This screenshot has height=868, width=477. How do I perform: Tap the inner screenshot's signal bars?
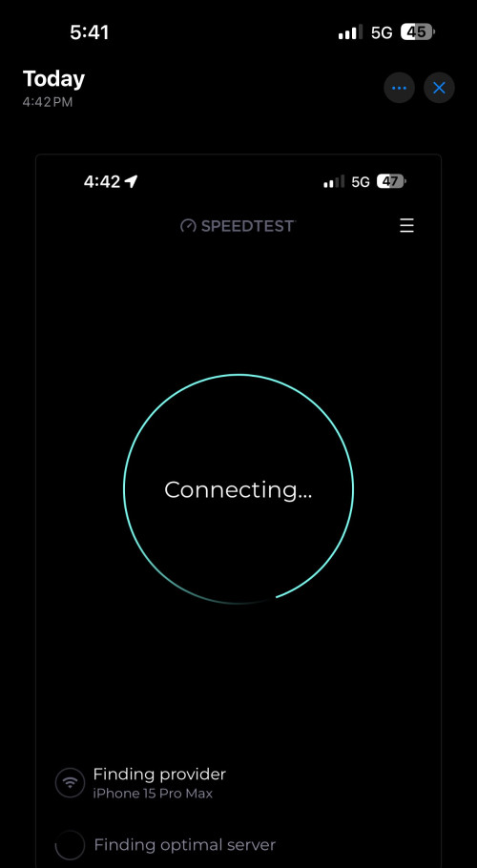334,181
